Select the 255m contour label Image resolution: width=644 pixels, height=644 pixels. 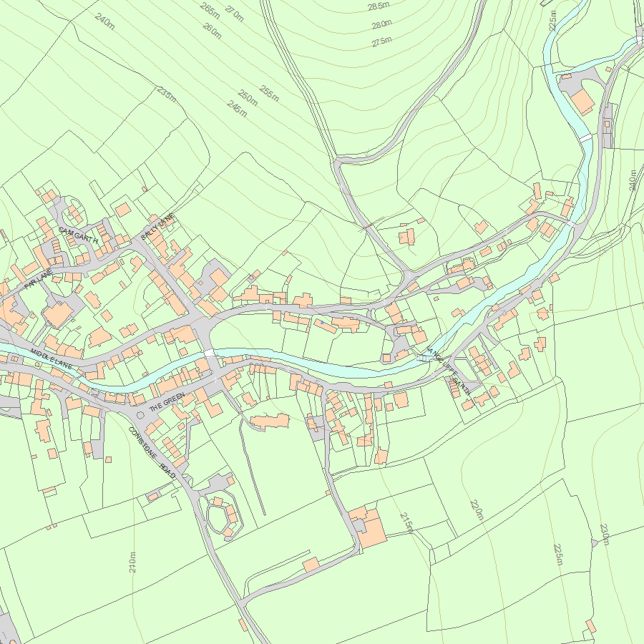click(x=269, y=94)
